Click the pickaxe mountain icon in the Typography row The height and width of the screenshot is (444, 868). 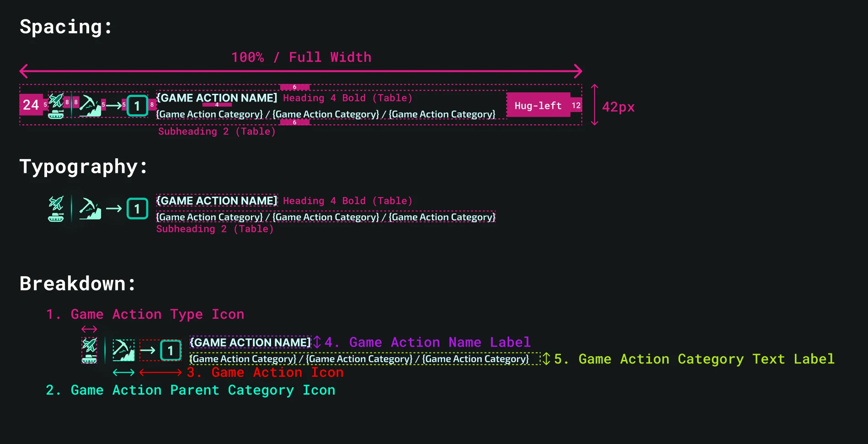coord(90,209)
